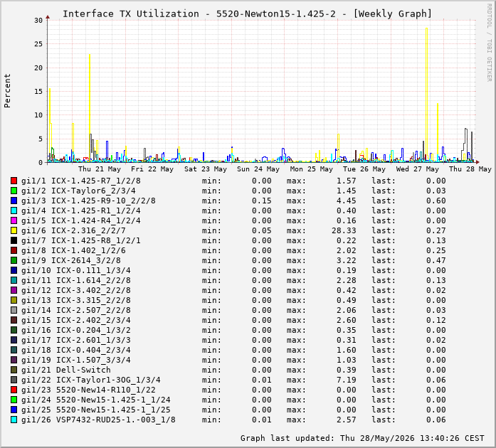Click the green swatch for gi1/2 ICX-Taylor6_2/3/4

pyautogui.click(x=14, y=191)
